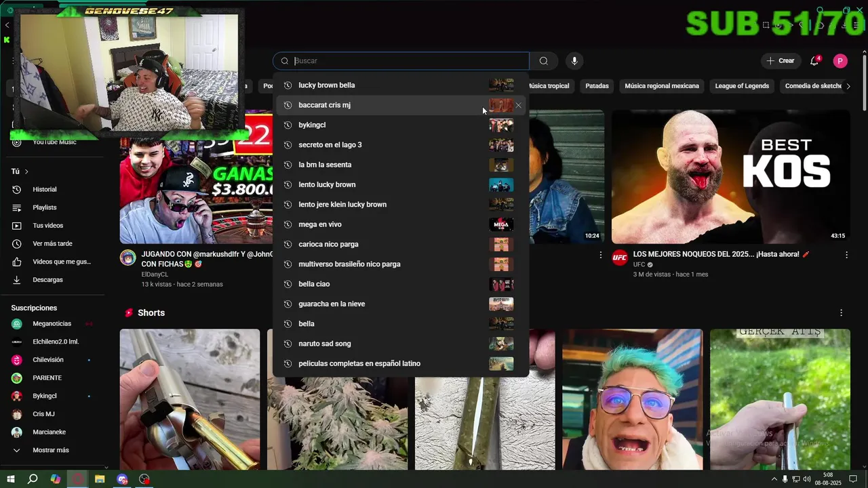The height and width of the screenshot is (488, 868).
Task: Choose 'naruto sad song' suggestion
Action: [x=401, y=344]
